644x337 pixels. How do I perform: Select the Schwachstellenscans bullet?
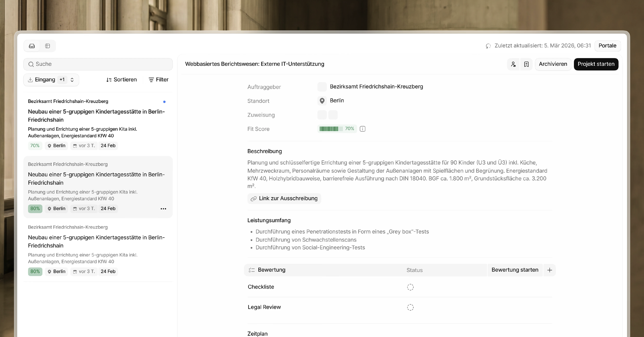pyautogui.click(x=306, y=240)
